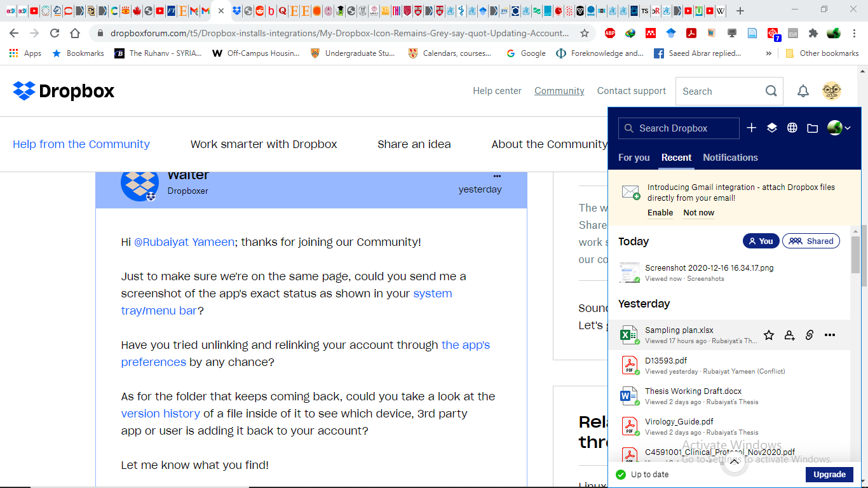Dismiss Gmail integration with Not now
This screenshot has height=488, width=868.
click(698, 213)
